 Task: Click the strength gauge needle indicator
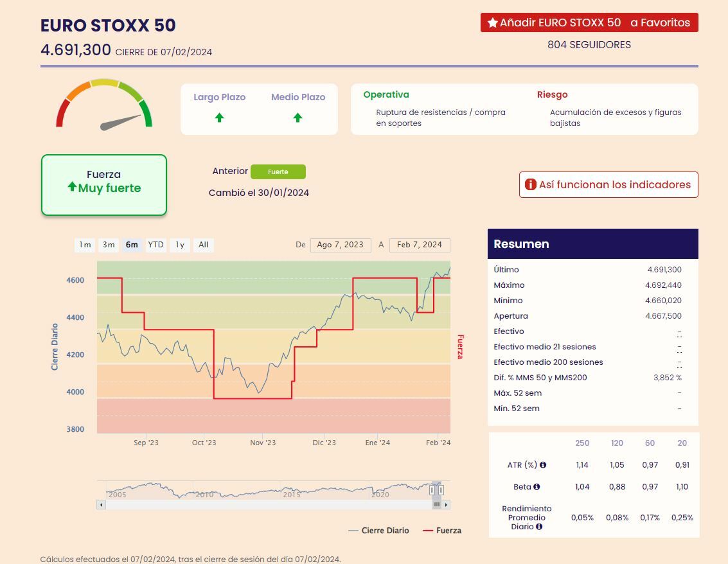click(121, 121)
